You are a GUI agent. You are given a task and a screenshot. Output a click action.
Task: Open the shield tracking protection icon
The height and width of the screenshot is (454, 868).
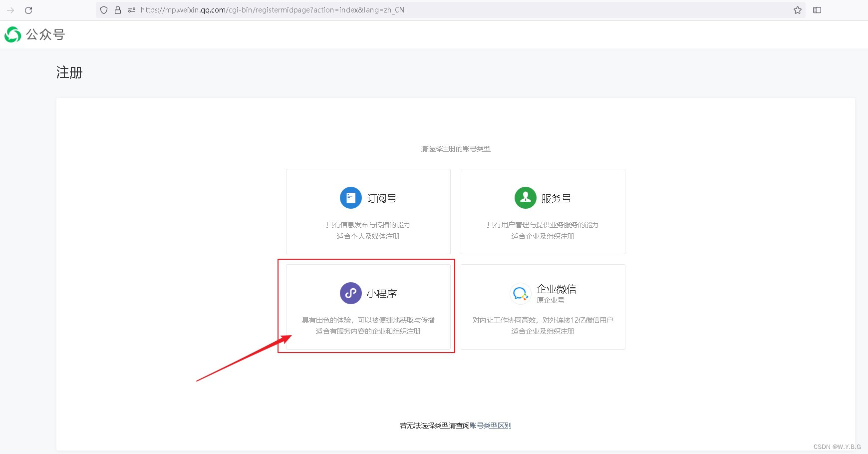(104, 10)
